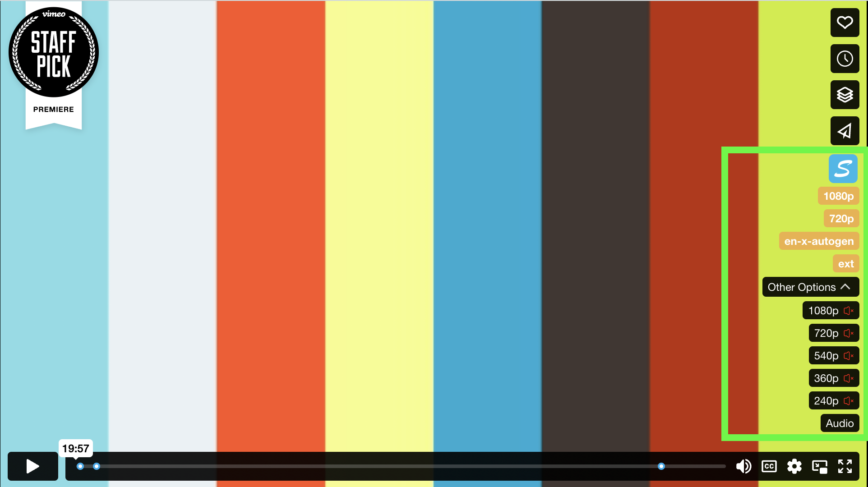Screen dimensions: 868x487
Task: Toggle mute on 1080p option
Action: (x=850, y=310)
